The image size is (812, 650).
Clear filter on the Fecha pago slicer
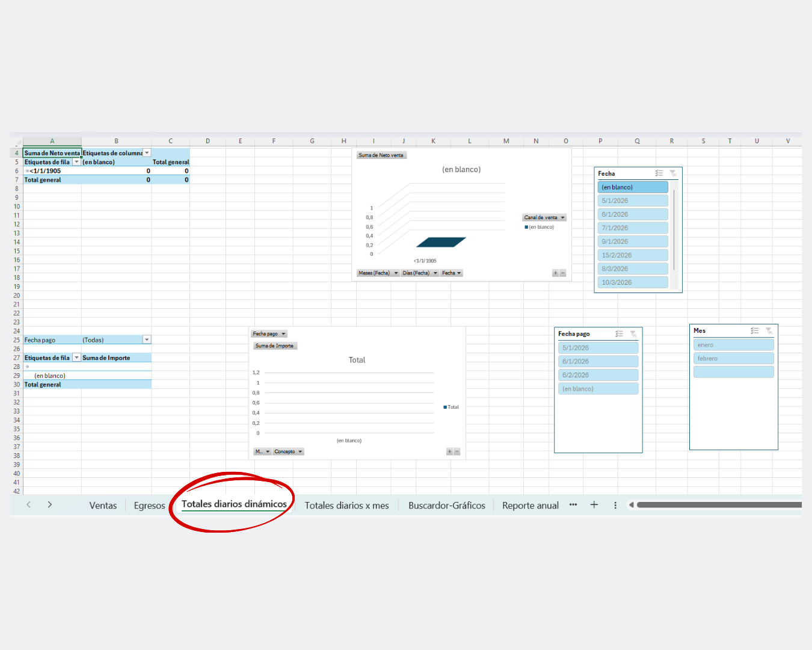633,333
